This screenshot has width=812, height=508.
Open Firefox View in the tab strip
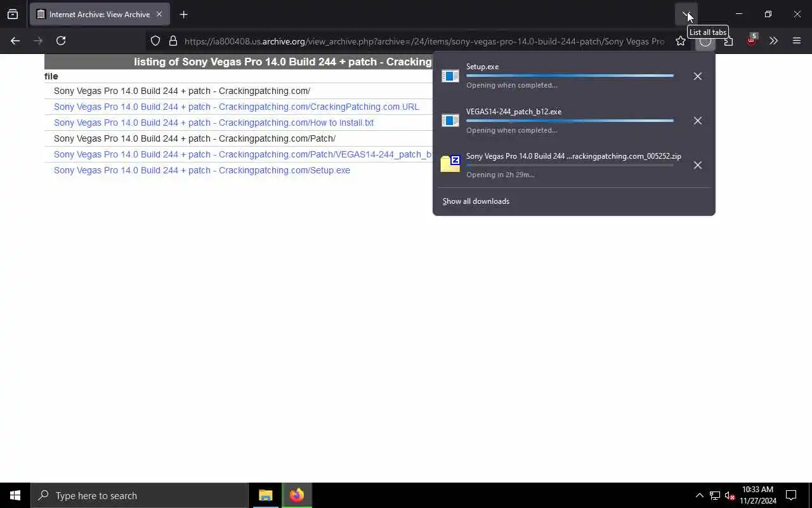pyautogui.click(x=13, y=14)
